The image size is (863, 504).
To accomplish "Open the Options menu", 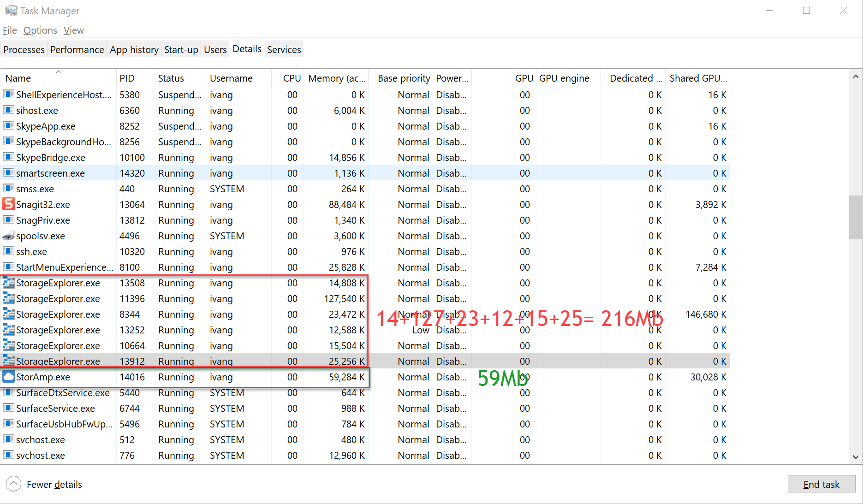I will coord(40,30).
